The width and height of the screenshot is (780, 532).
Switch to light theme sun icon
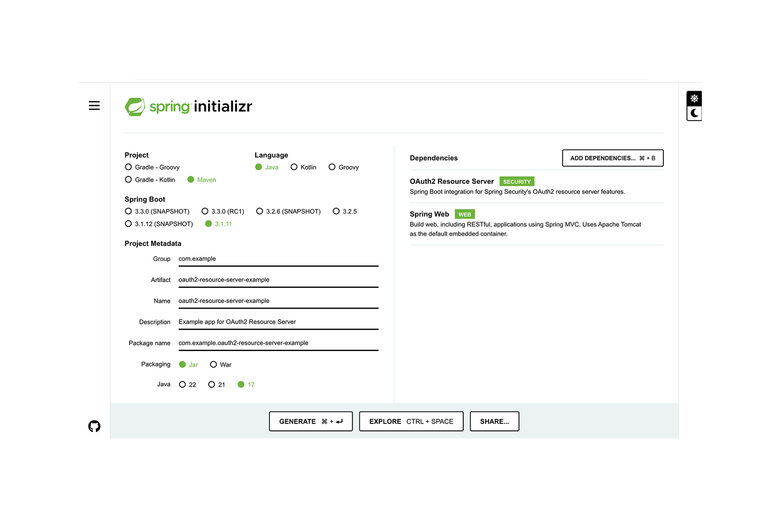(x=694, y=98)
